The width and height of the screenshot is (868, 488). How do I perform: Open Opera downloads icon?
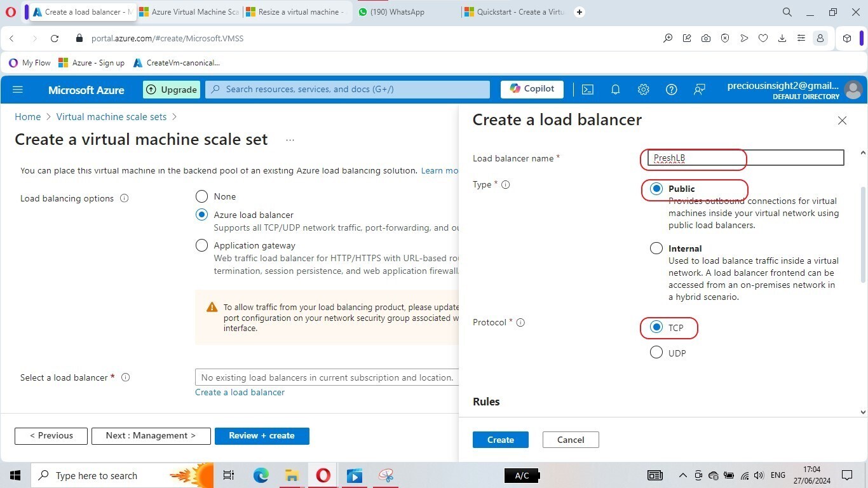782,38
